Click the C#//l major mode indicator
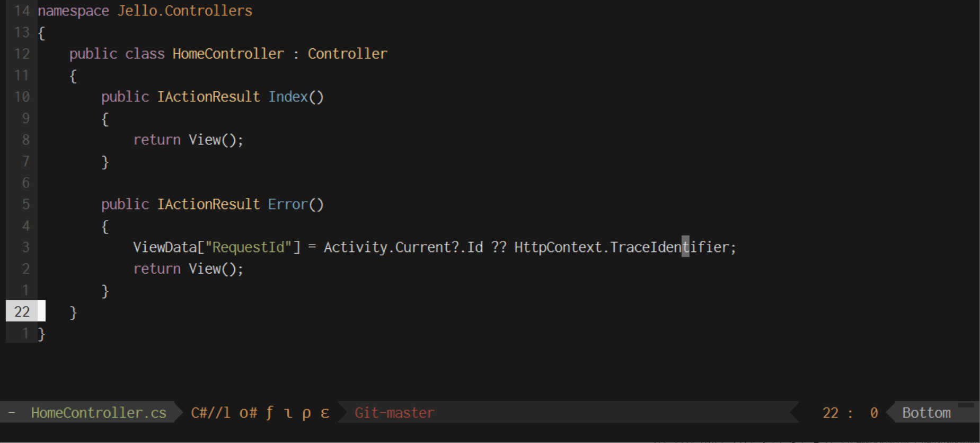Image resolution: width=980 pixels, height=443 pixels. (210, 413)
